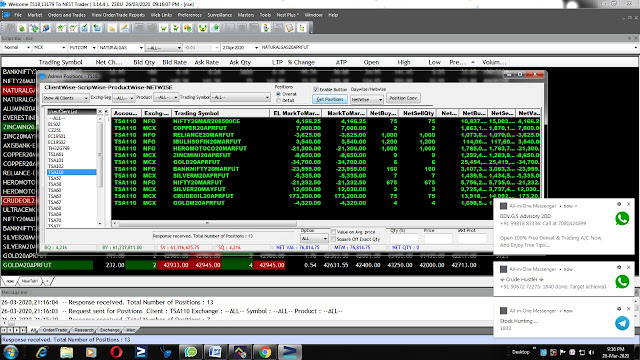Click the person figure toolbar icon
This screenshot has width=640, height=360.
tap(266, 28)
